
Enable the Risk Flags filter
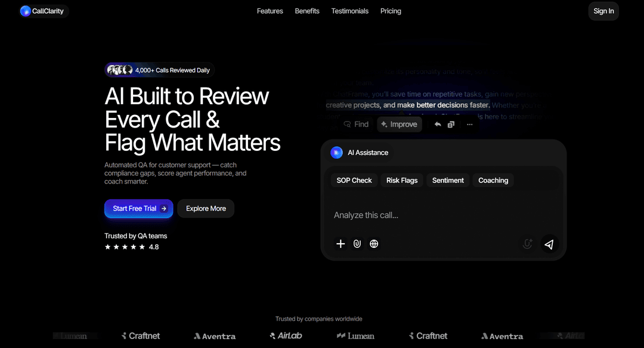401,180
